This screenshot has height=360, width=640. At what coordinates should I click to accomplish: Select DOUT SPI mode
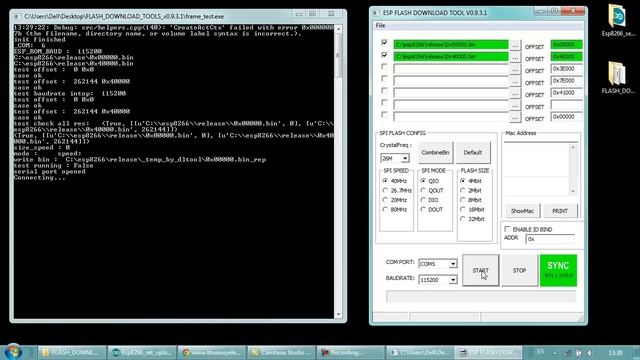[423, 209]
